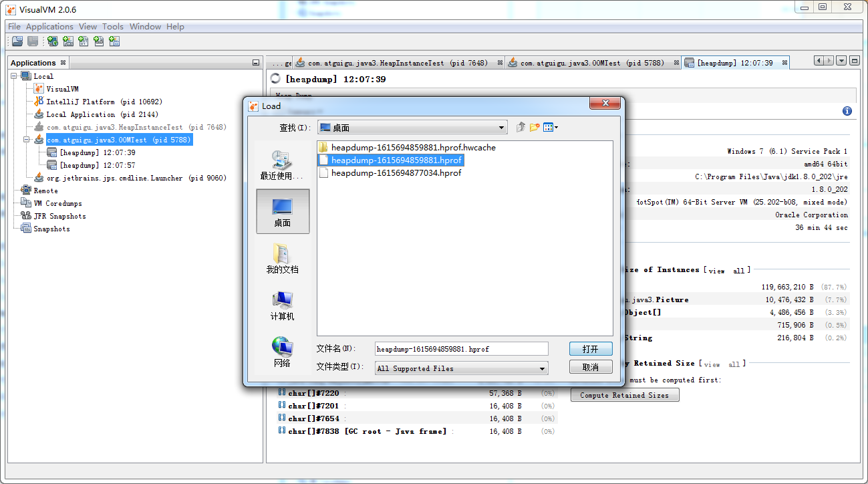Viewport: 868px width, 484px height.
Task: Close the [heapdump] 12:07:39 tab
Action: [x=784, y=63]
